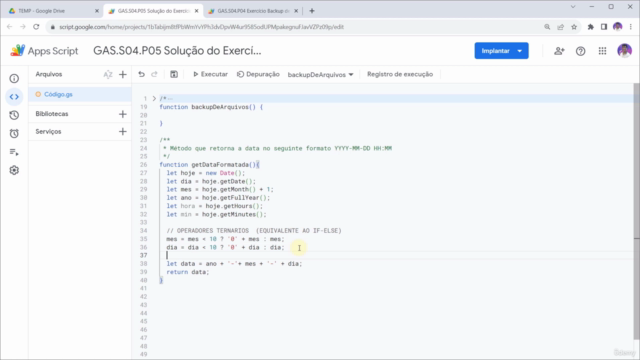Expand folded comment on line 1
640x360 pixels.
pyautogui.click(x=154, y=98)
